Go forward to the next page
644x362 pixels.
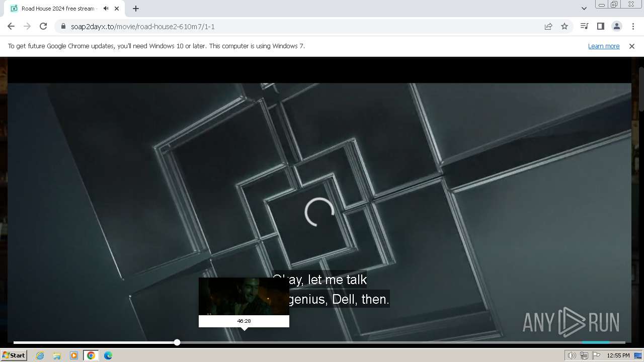point(27,26)
